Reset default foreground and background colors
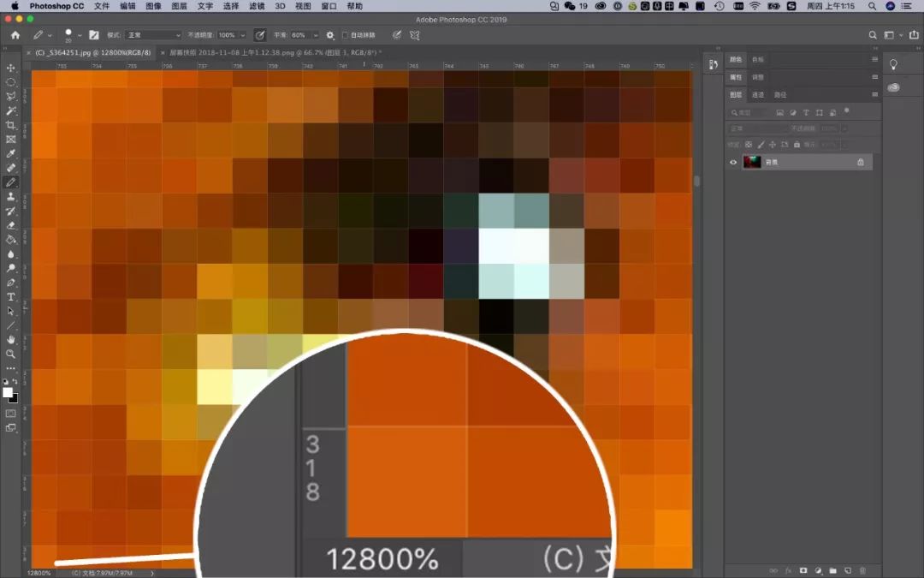 (6, 382)
